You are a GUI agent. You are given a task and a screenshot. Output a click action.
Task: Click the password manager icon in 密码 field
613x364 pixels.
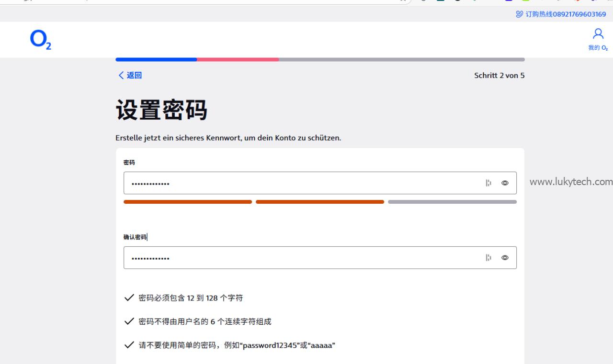(488, 183)
